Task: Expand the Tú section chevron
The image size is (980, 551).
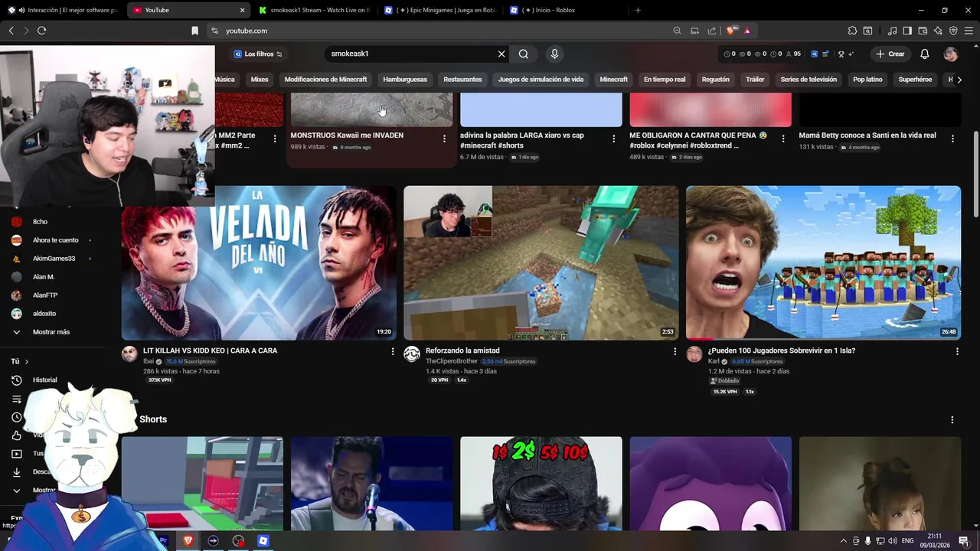Action: 26,361
